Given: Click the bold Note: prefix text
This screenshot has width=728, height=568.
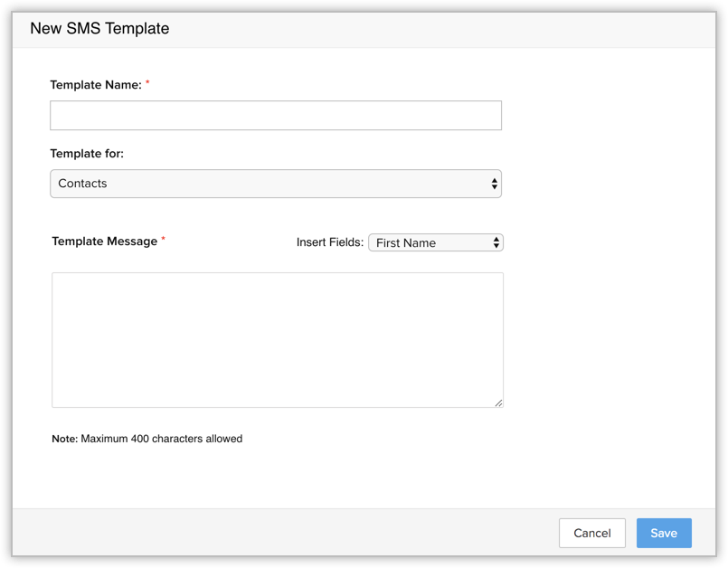Looking at the screenshot, I should pos(64,439).
